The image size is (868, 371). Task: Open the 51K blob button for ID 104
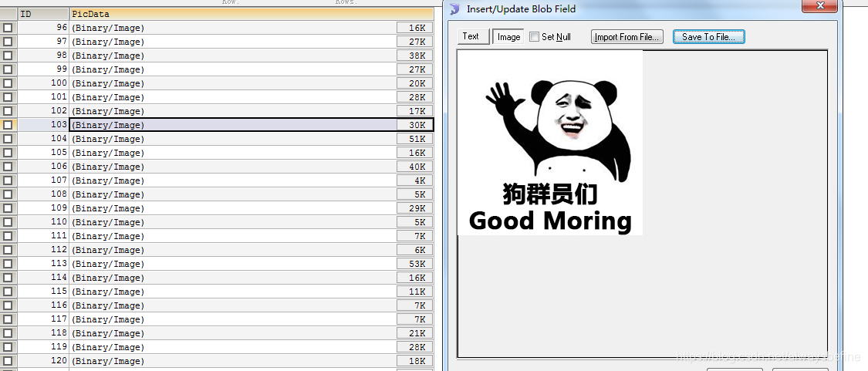tap(414, 139)
